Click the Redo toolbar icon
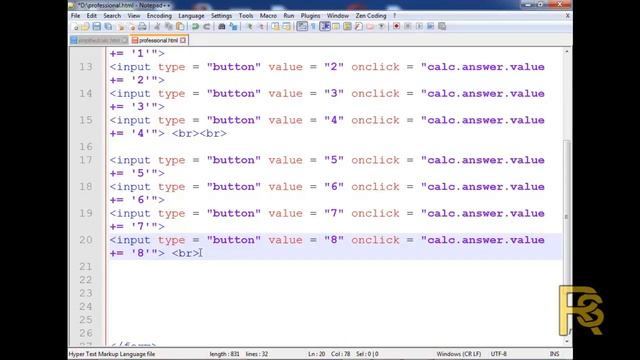The height and width of the screenshot is (360, 640). point(207,27)
